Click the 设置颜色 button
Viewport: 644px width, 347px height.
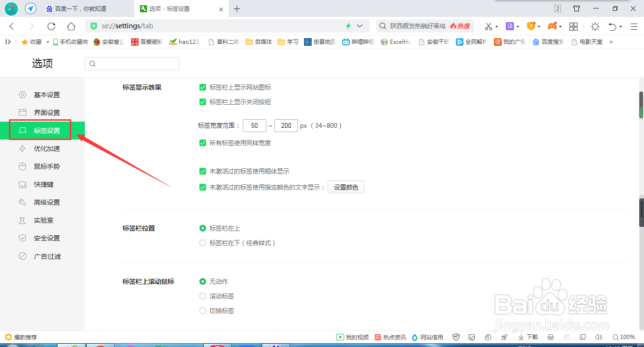(x=346, y=187)
